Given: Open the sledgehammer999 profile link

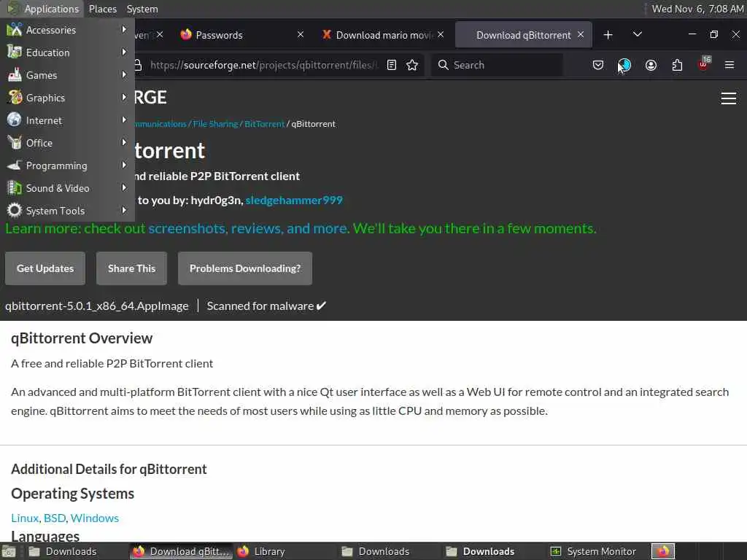Looking at the screenshot, I should [294, 201].
